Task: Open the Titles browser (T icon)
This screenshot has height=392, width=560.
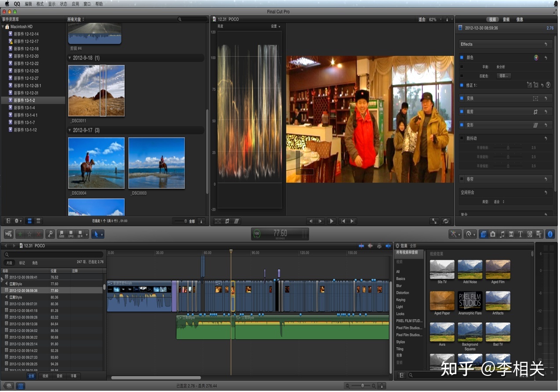Action: click(x=520, y=234)
